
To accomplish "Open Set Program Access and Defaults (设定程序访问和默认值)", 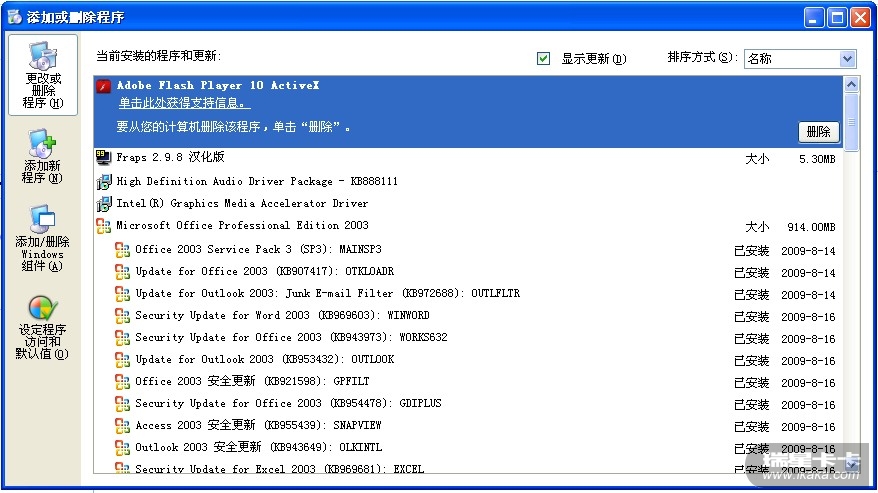I will pos(42,327).
